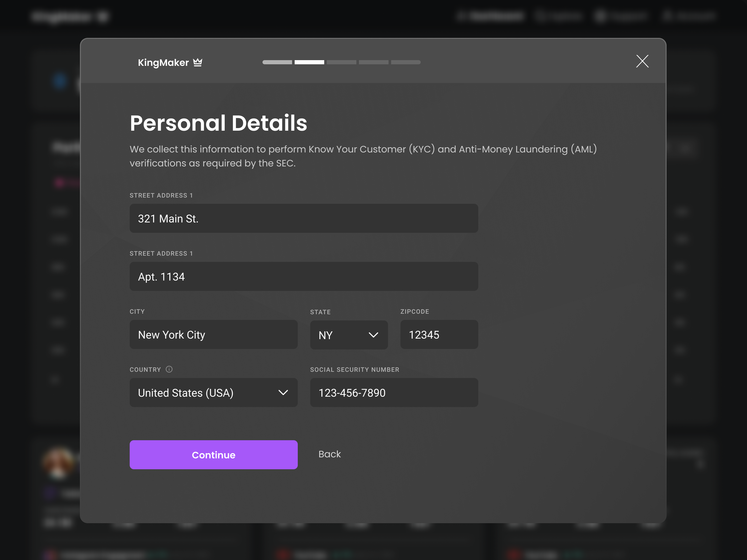Expand the Country dropdown chevron
The width and height of the screenshot is (747, 560).
point(283,393)
